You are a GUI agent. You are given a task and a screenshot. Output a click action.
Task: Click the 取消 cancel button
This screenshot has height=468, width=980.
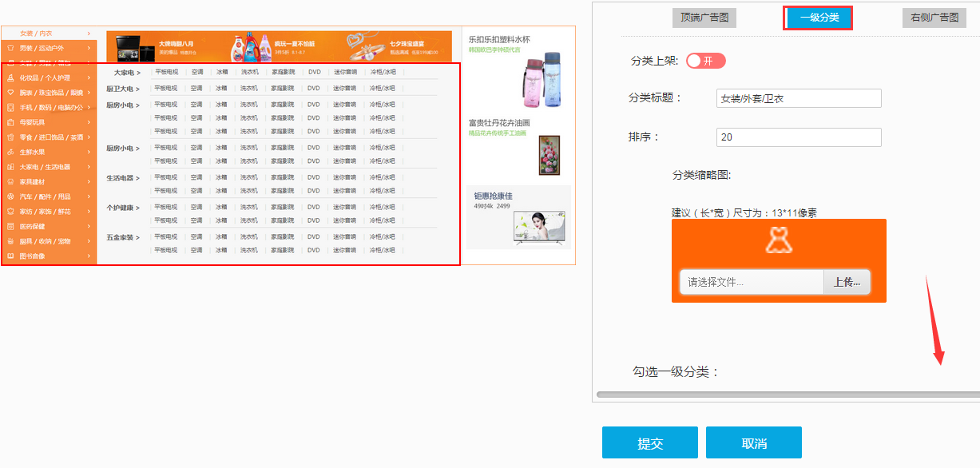tap(753, 443)
